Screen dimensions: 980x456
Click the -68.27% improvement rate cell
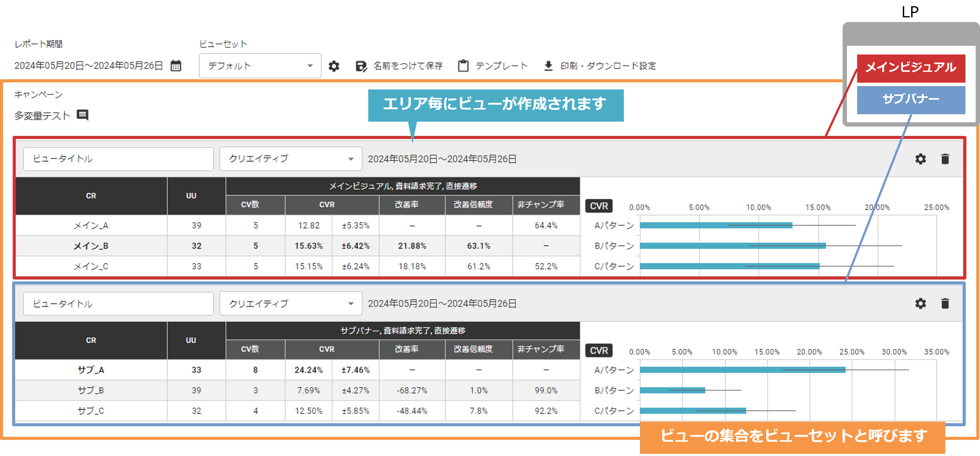pos(412,391)
